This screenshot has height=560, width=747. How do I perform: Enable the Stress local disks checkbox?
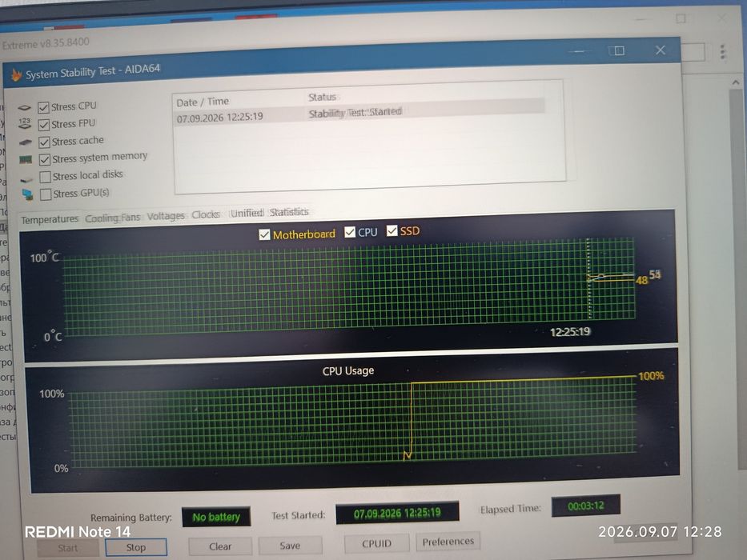coord(46,177)
